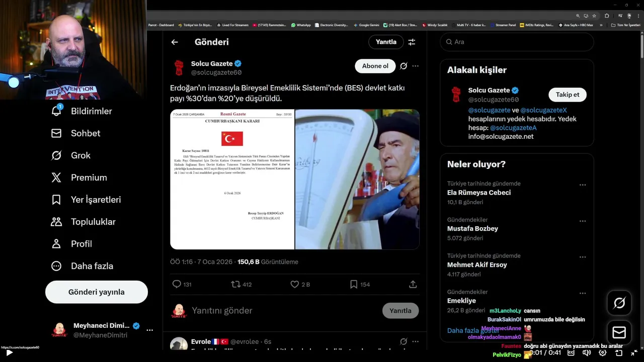The height and width of the screenshot is (362, 644).
Task: Open the Parrot - Dashboard bookmark
Action: click(x=161, y=25)
